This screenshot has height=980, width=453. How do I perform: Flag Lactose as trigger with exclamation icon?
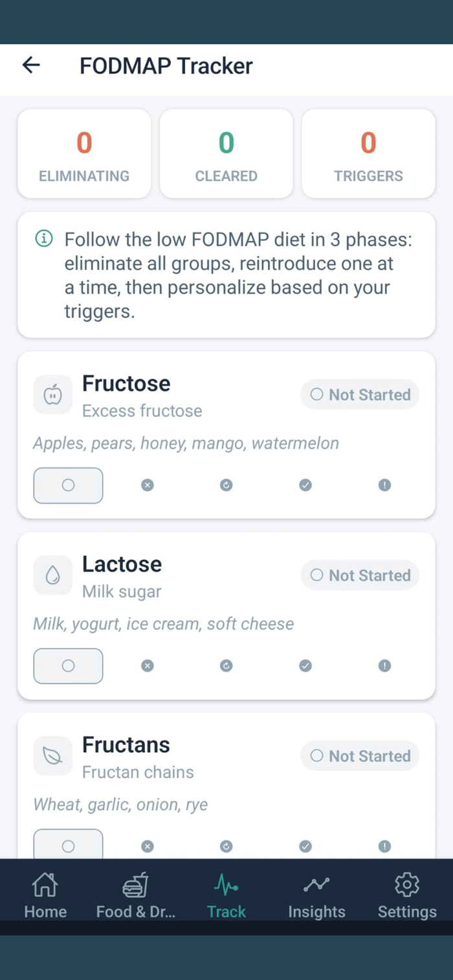(x=384, y=665)
